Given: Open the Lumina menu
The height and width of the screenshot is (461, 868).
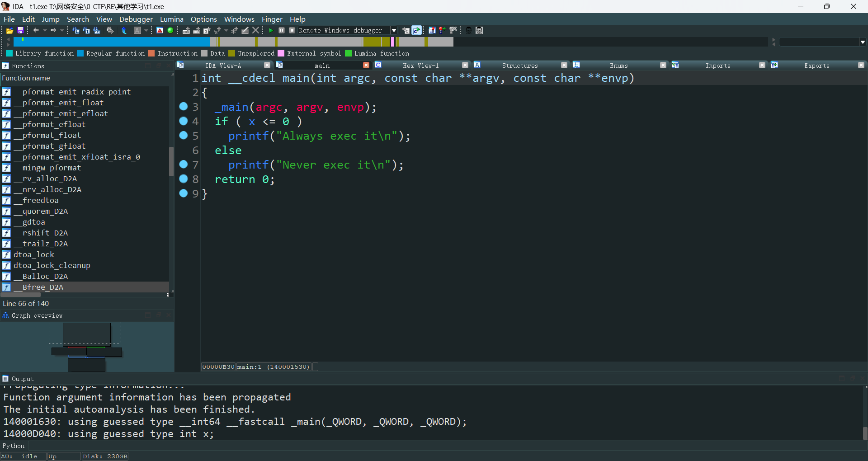Looking at the screenshot, I should click(x=171, y=19).
